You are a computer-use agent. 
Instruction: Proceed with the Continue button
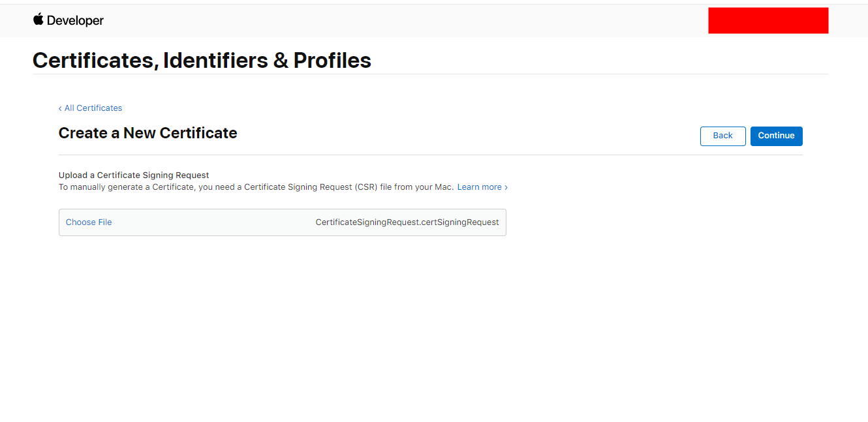[776, 136]
